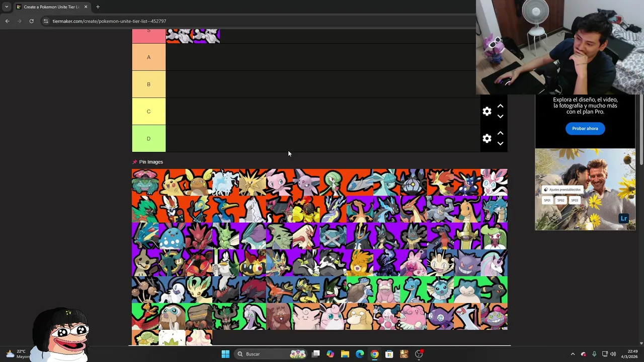The height and width of the screenshot is (362, 644).
Task: Choose the Blaziken icon
Action: 306,236
